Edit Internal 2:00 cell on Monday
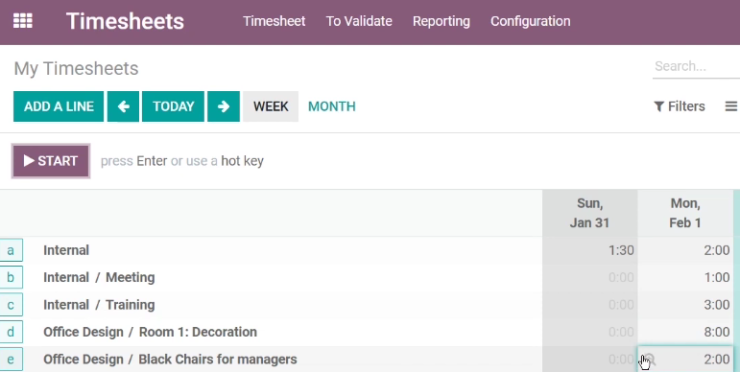Viewport: 740px width, 372px height. 685,250
